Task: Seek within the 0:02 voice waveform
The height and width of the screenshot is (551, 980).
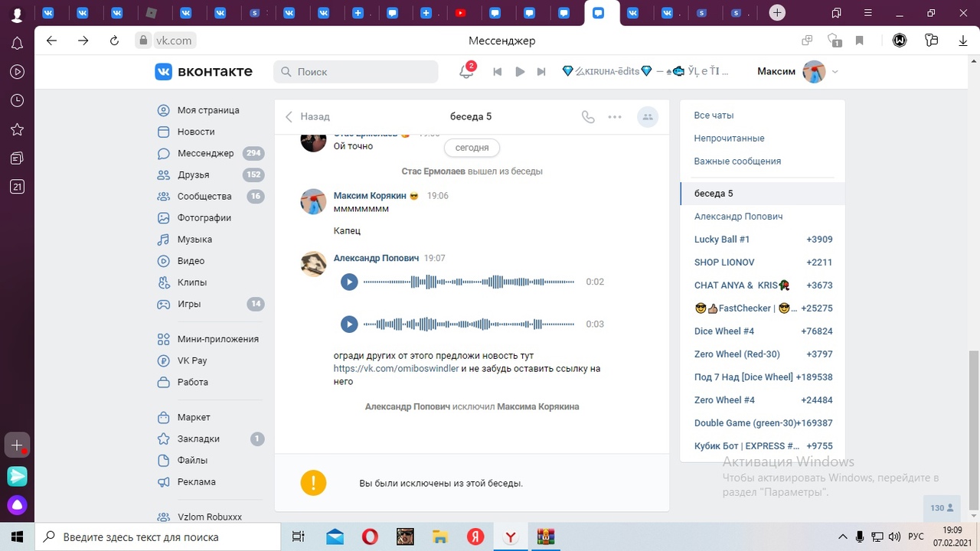Action: click(x=469, y=282)
